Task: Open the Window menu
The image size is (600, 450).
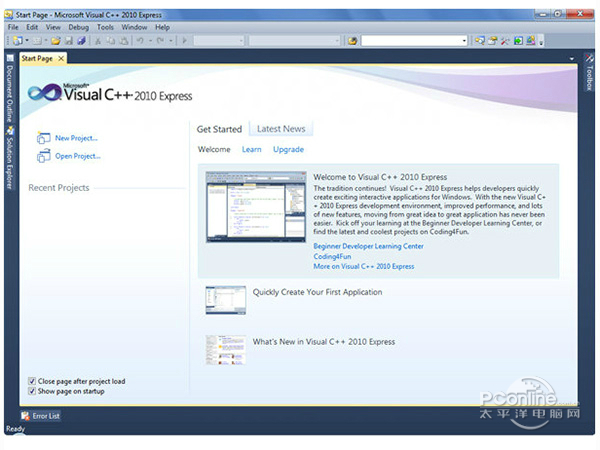Action: tap(134, 27)
